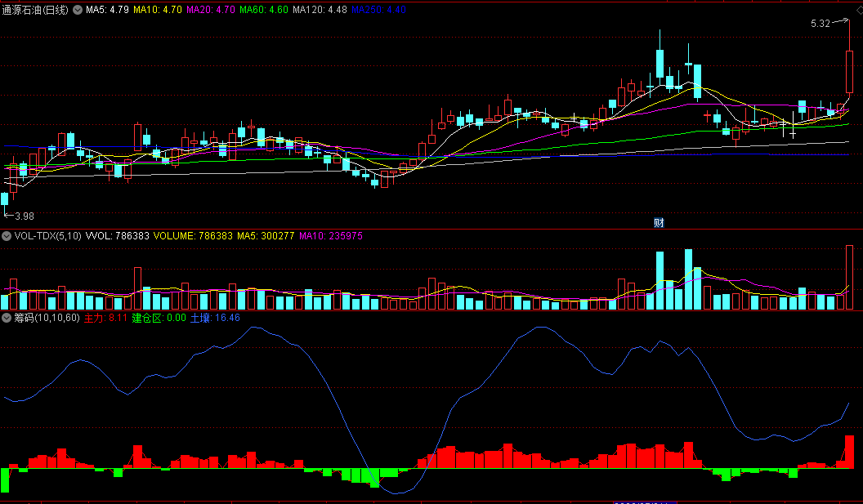Screen dimensions: 863x504
Task: Expand the 筹码 indicator menu arrow
Action: pos(7,318)
